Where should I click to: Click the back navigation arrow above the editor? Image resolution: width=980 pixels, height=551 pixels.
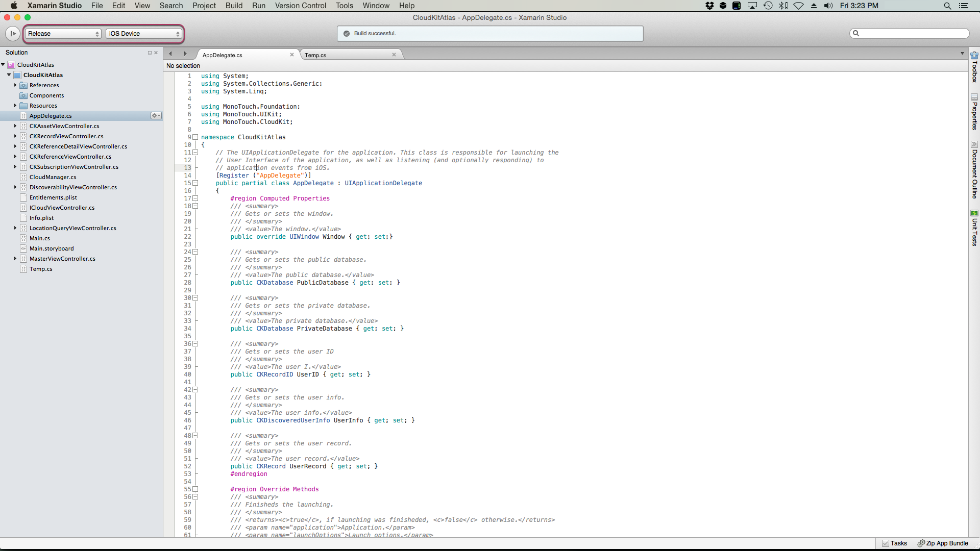click(x=169, y=54)
